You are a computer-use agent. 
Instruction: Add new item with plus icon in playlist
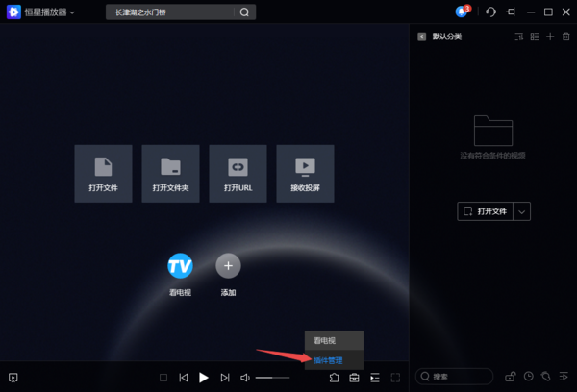(550, 37)
